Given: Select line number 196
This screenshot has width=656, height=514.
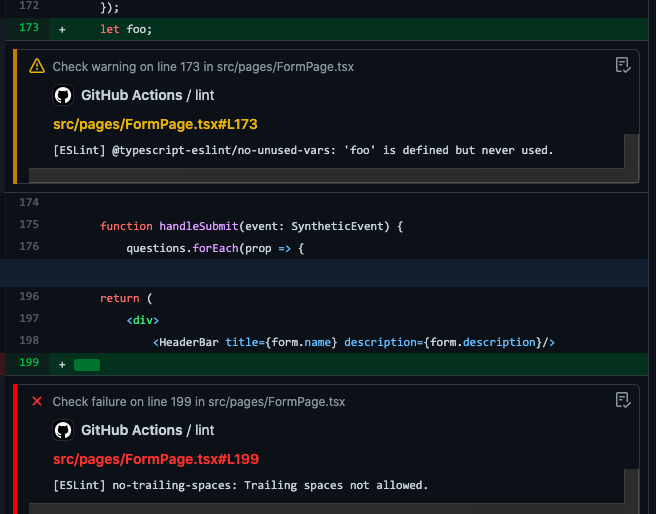Looking at the screenshot, I should tap(29, 297).
